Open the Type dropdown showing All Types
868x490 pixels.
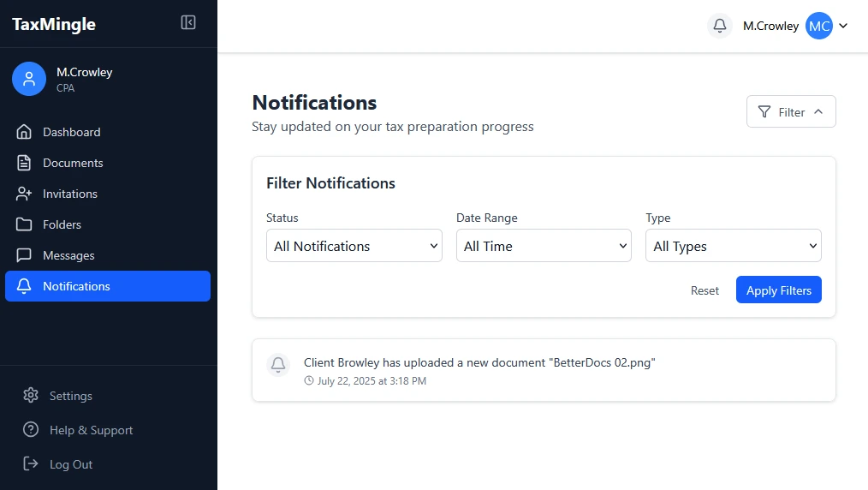[733, 246]
